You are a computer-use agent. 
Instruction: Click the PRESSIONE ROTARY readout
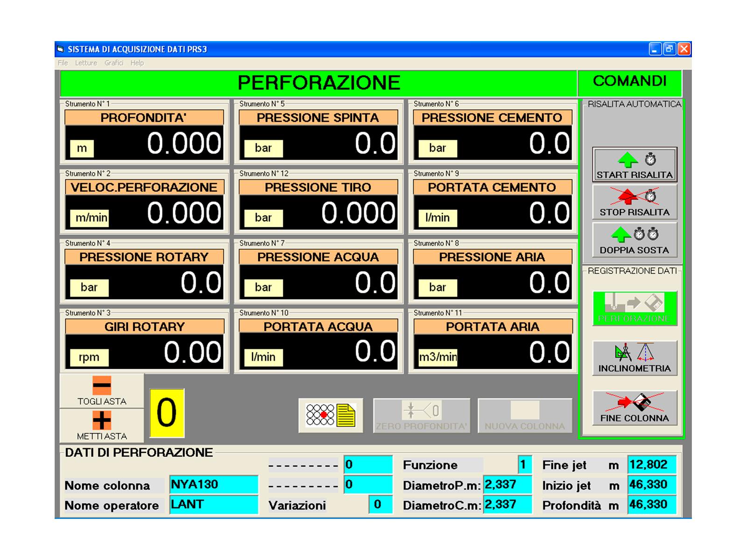pyautogui.click(x=144, y=282)
